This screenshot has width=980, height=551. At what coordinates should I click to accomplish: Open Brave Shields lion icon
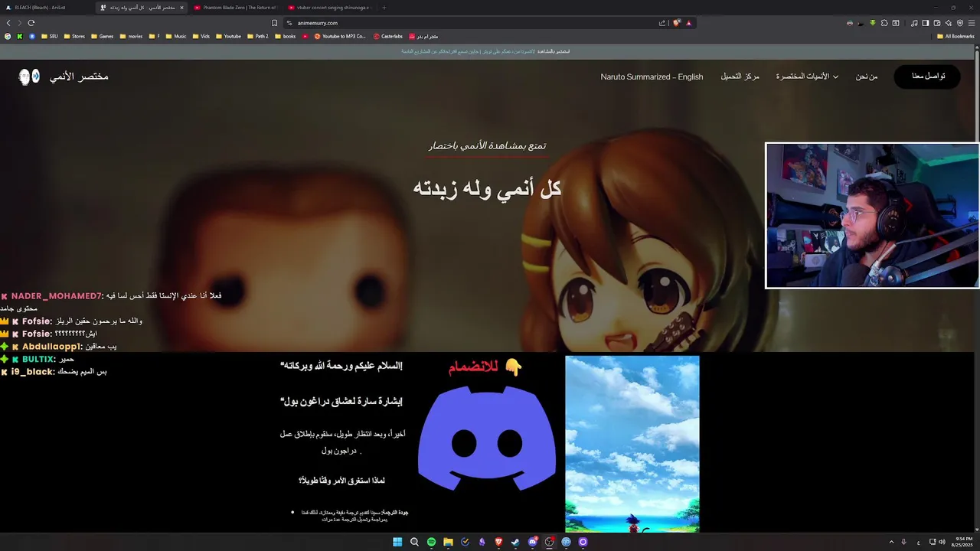(x=676, y=23)
